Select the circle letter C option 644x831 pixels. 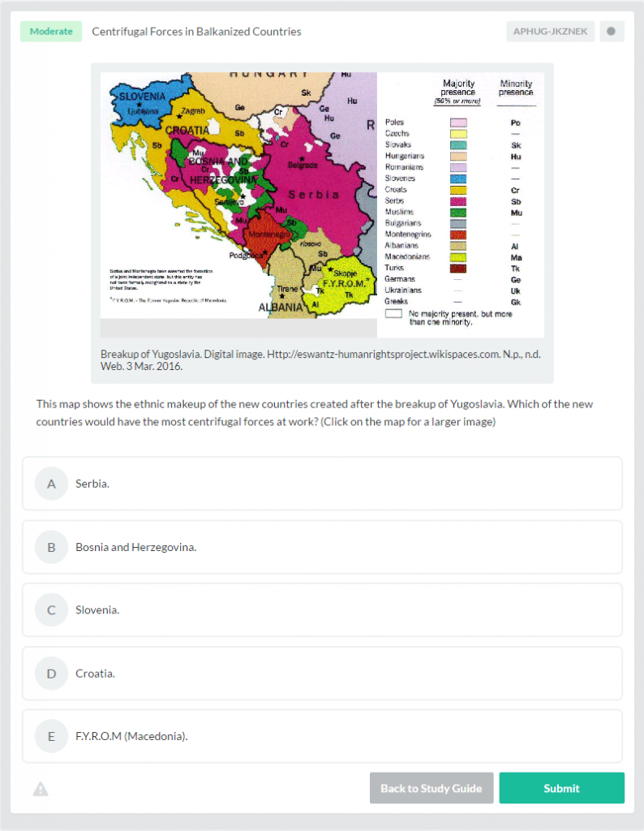tap(51, 610)
